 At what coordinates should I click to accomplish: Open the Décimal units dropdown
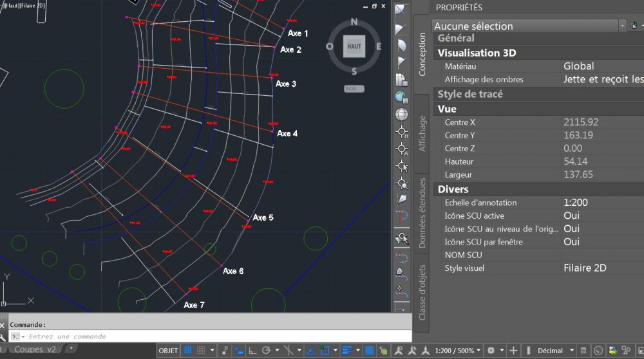tap(555, 351)
